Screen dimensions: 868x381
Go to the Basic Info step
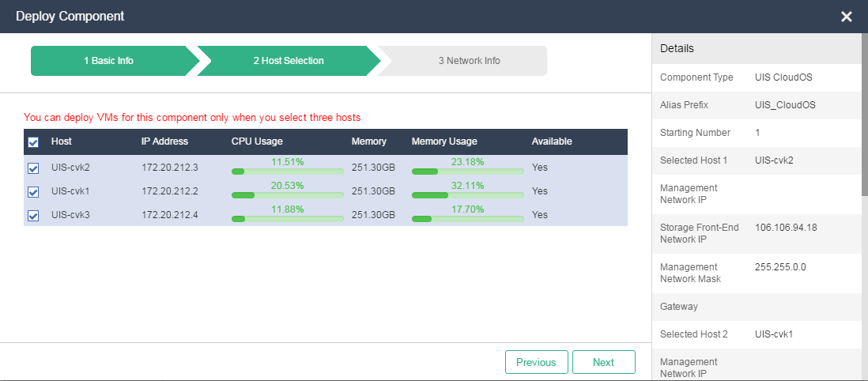pos(109,61)
